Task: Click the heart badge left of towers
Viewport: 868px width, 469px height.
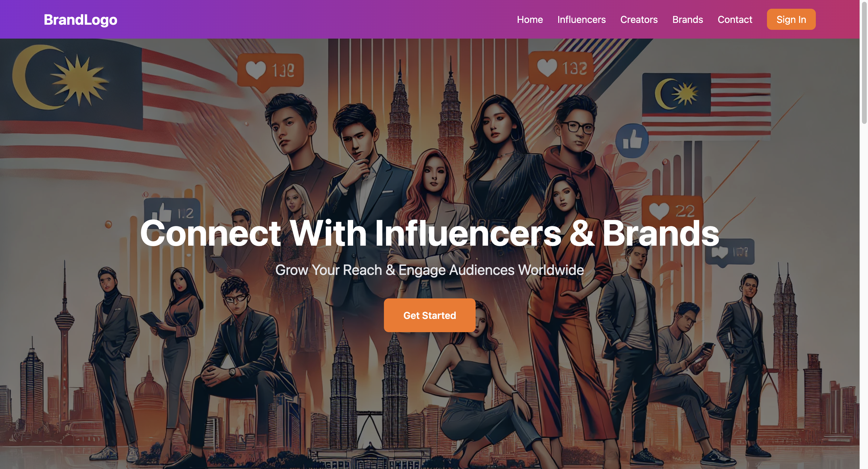Action: [x=270, y=71]
